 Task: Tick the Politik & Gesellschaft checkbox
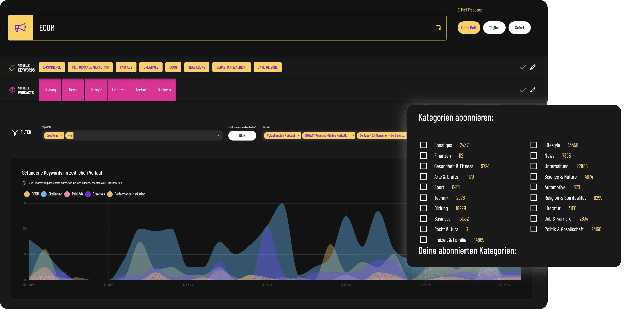tap(534, 229)
